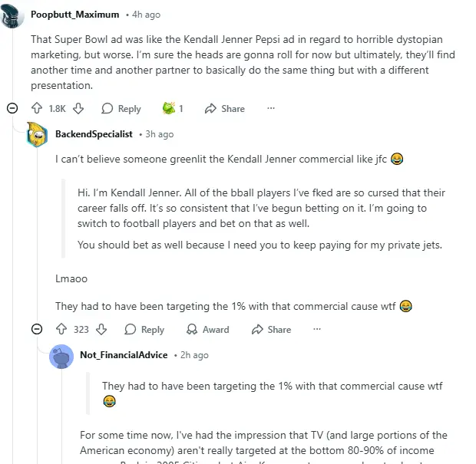
Task: Share Poopbutt_Maximum's comment
Action: (224, 109)
